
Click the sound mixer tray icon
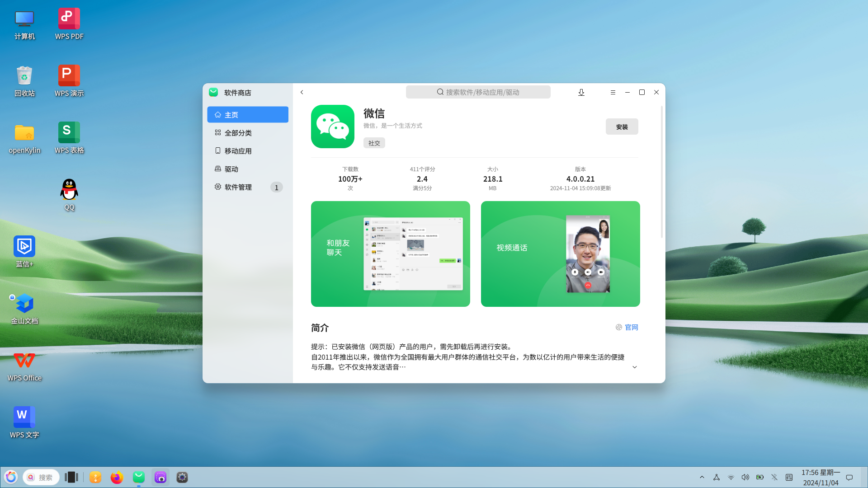coord(789,477)
